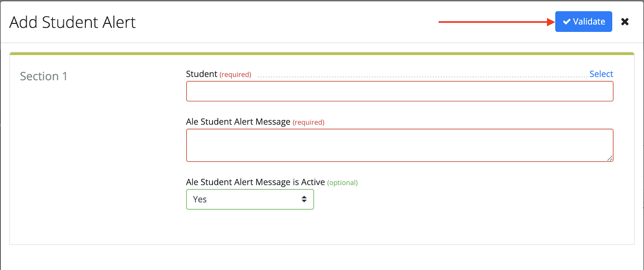Image resolution: width=644 pixels, height=270 pixels.
Task: Click the red arrow pointing to Validate
Action: [495, 22]
